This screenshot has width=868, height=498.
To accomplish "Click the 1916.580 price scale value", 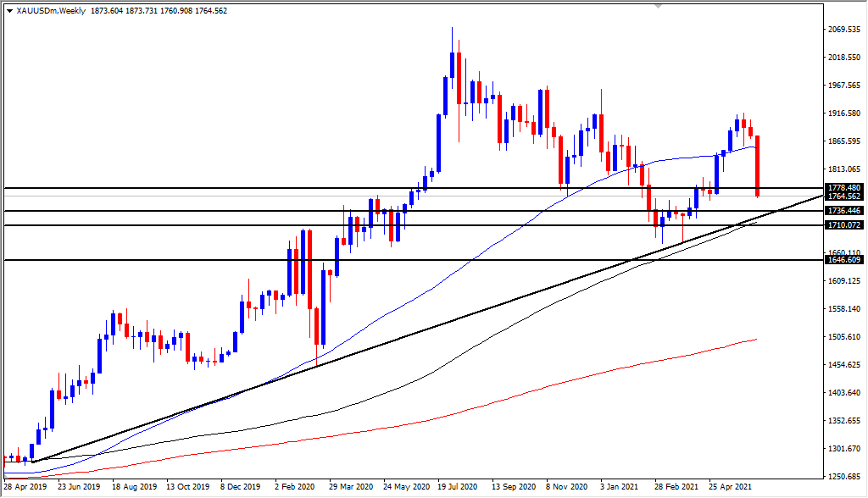I will (844, 113).
